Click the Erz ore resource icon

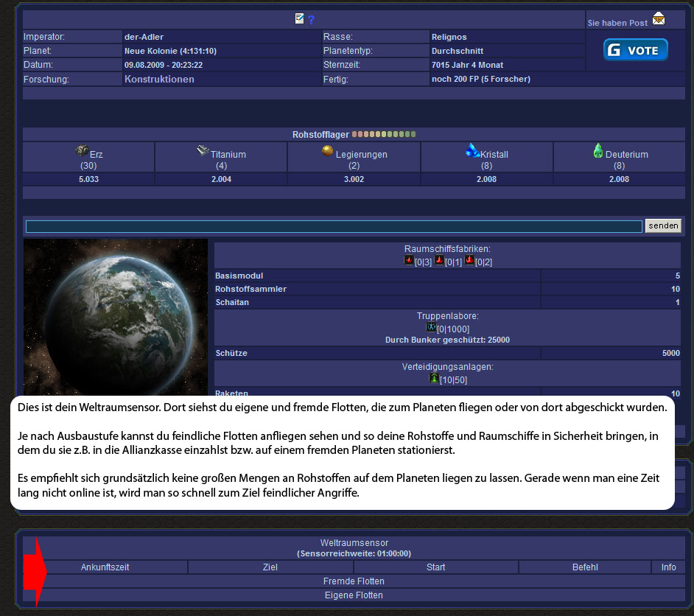point(83,150)
